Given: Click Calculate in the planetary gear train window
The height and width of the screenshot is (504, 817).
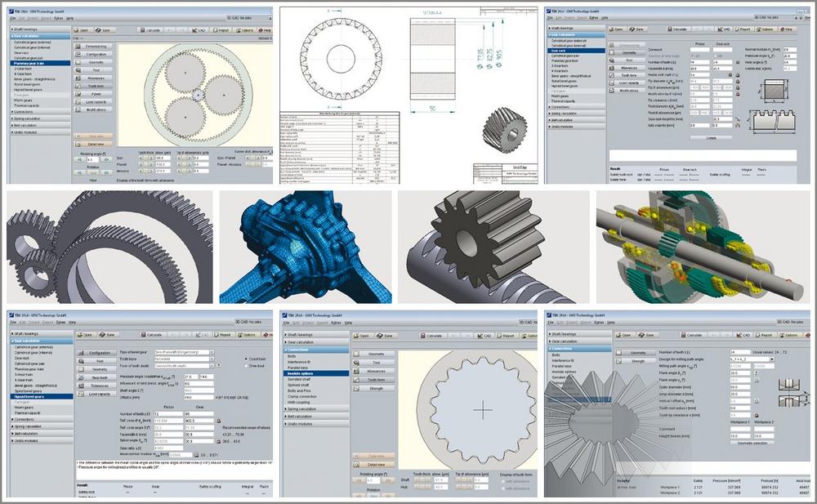Looking at the screenshot, I should tap(150, 30).
